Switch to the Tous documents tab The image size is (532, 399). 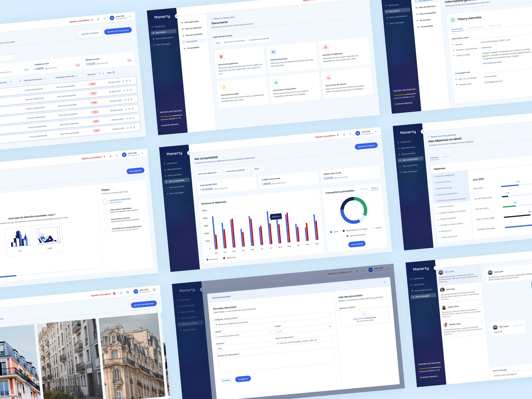pyautogui.click(x=218, y=43)
